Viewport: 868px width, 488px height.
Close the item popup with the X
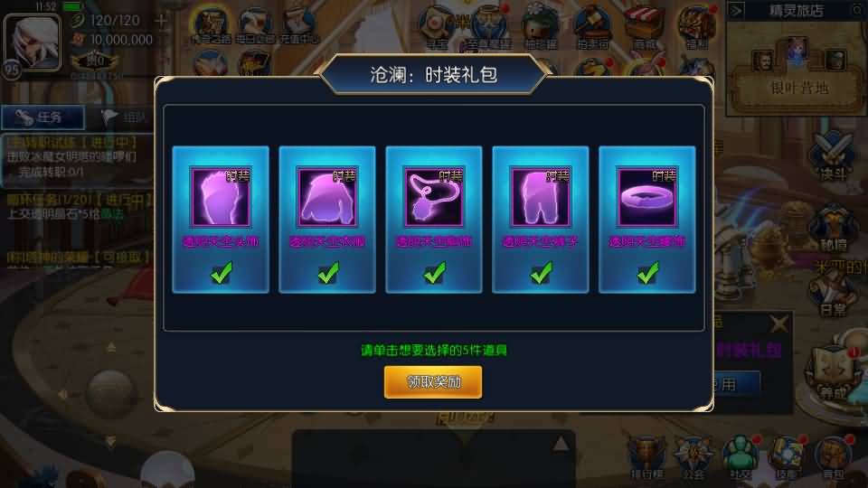click(778, 324)
